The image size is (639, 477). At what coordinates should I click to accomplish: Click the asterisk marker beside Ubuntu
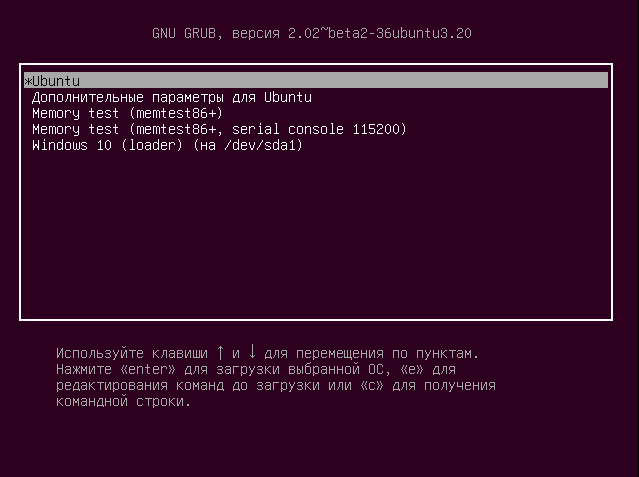click(28, 81)
